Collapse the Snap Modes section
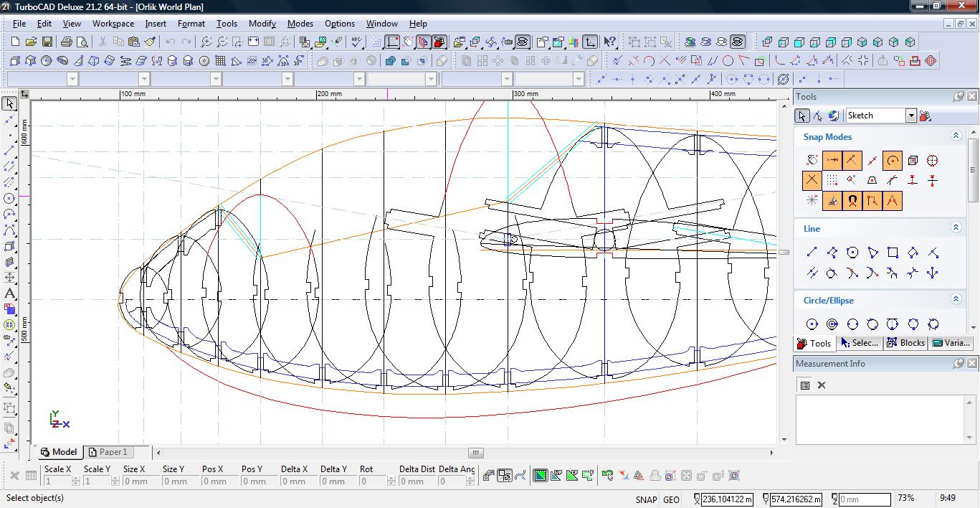 [956, 136]
